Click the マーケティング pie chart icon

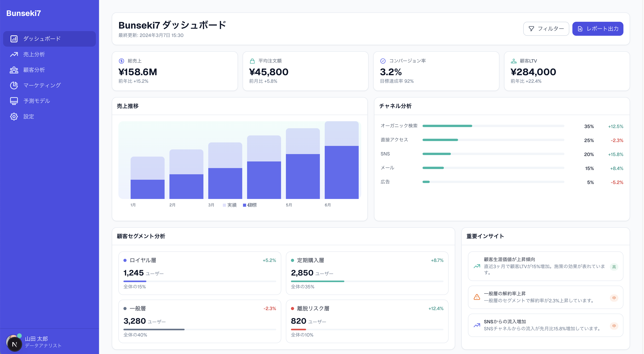click(14, 85)
